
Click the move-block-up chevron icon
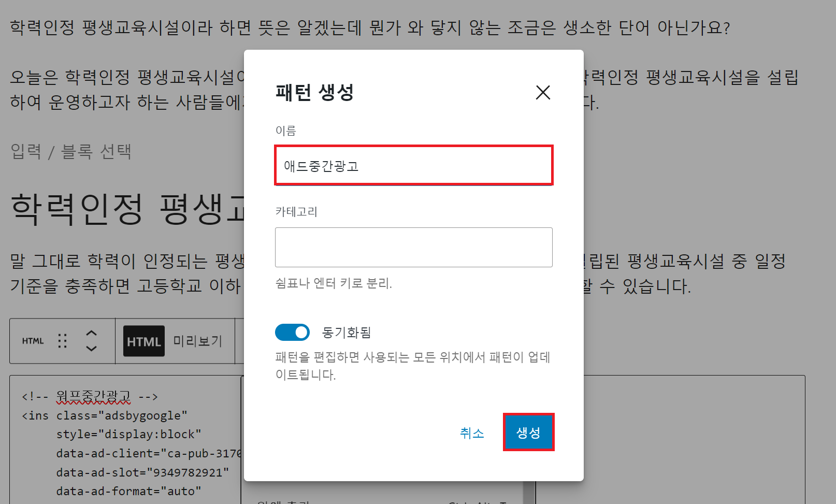click(91, 333)
